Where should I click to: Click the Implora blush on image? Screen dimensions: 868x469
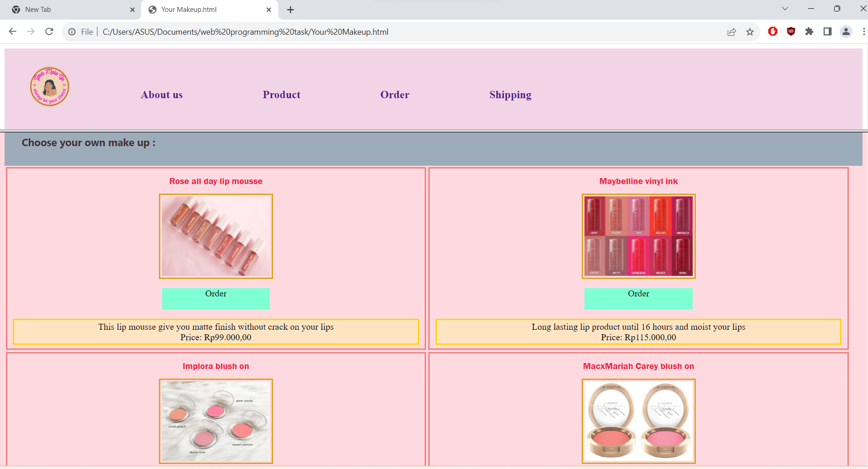click(x=216, y=421)
